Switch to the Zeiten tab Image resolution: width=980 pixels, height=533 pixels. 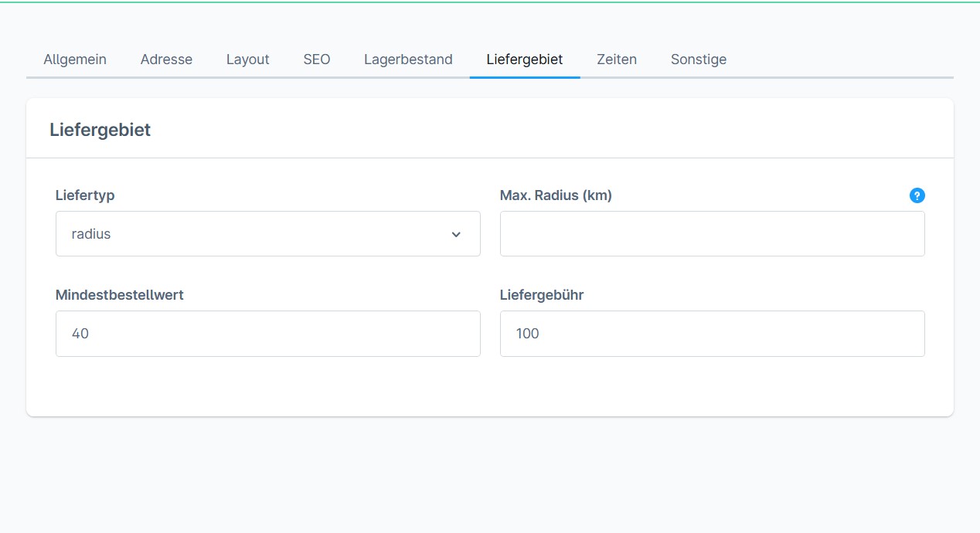point(617,59)
